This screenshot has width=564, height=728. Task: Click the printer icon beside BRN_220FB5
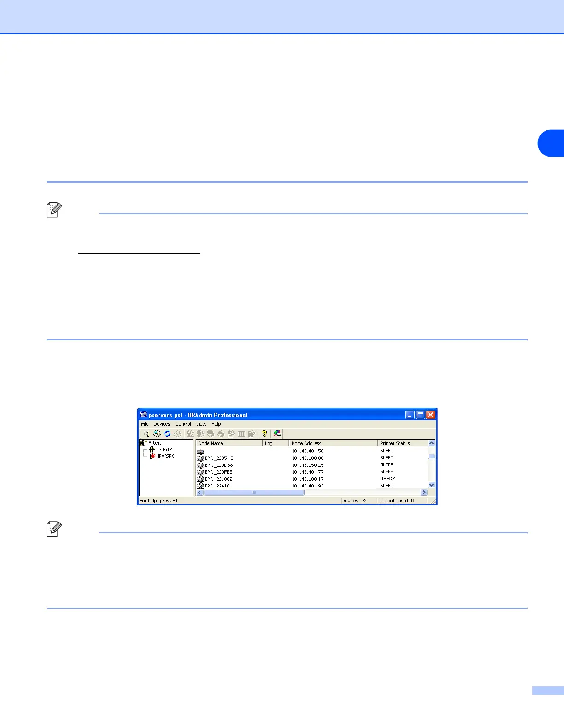point(200,472)
